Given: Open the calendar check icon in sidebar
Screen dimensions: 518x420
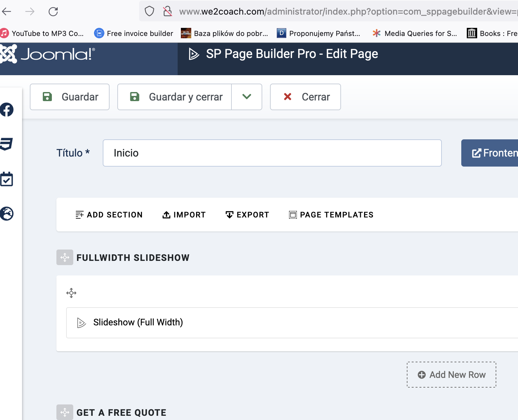Looking at the screenshot, I should click(x=6, y=179).
